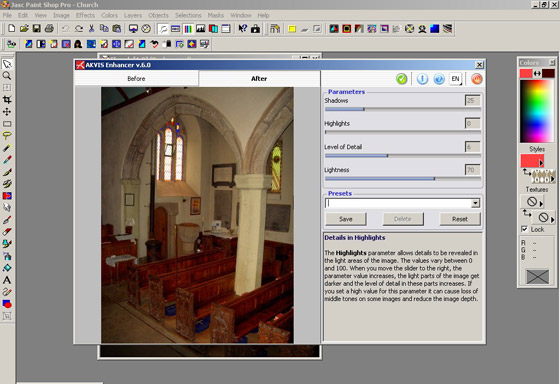Click the Save preset button
This screenshot has width=560, height=384.
click(345, 219)
